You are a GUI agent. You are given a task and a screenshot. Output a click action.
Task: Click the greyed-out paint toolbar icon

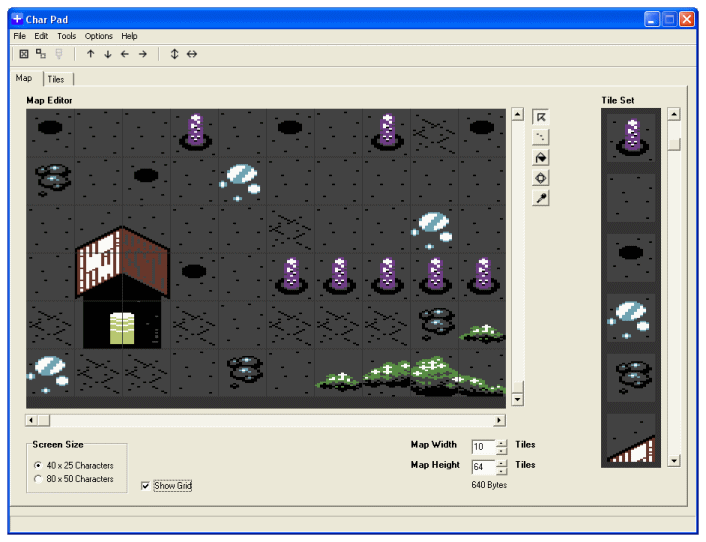point(59,54)
